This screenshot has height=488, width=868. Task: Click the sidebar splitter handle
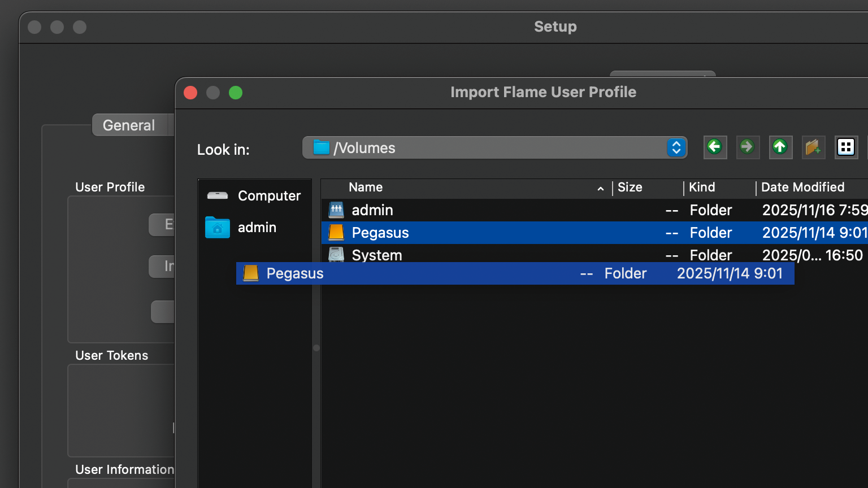tap(316, 348)
